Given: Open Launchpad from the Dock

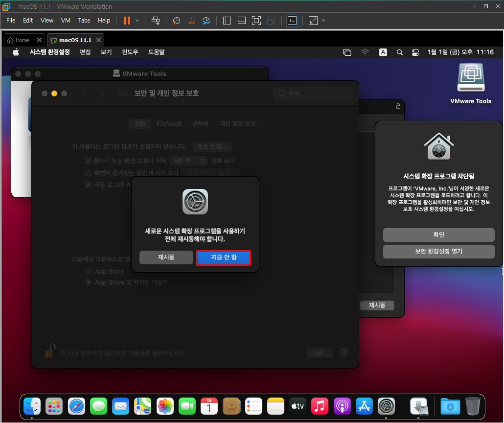Looking at the screenshot, I should click(54, 406).
